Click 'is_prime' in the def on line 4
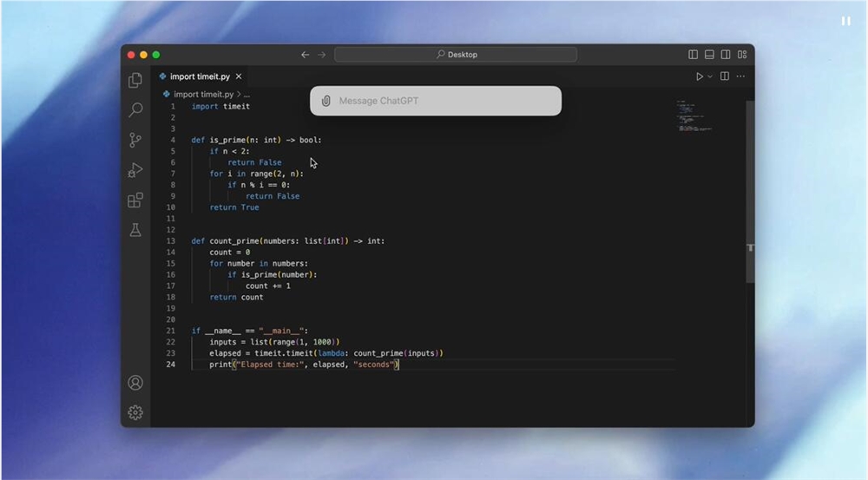The width and height of the screenshot is (868, 480). point(227,140)
